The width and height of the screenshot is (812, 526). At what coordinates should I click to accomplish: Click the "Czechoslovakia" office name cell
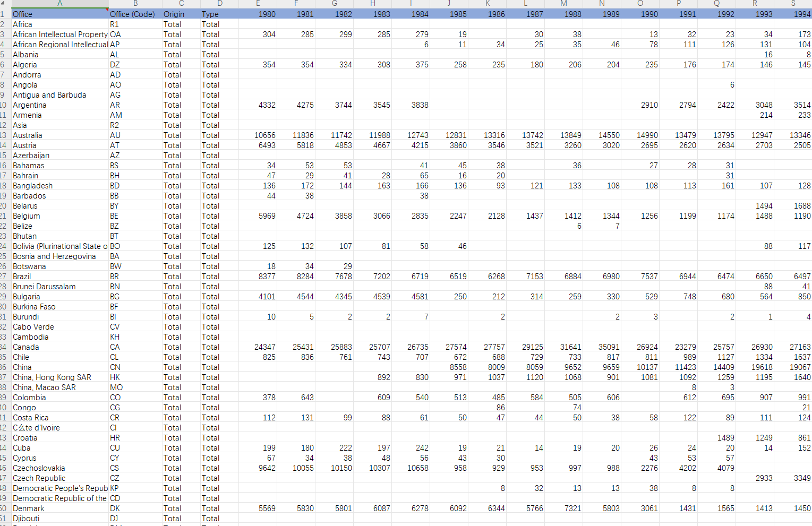[x=60, y=468]
